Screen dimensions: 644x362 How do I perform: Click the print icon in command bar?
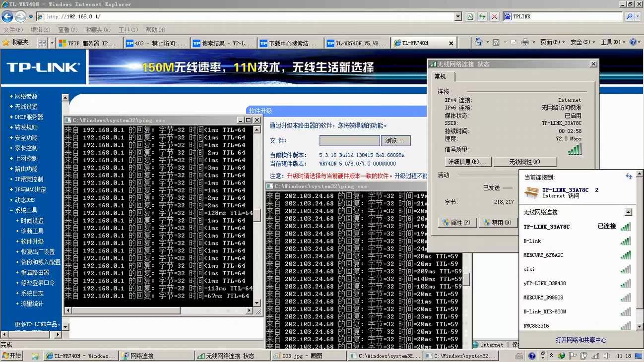coord(525,43)
